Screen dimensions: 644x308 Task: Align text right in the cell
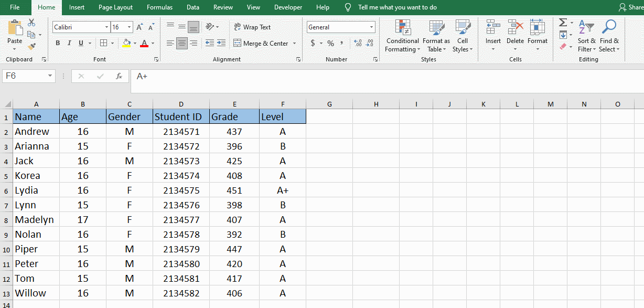coord(194,43)
